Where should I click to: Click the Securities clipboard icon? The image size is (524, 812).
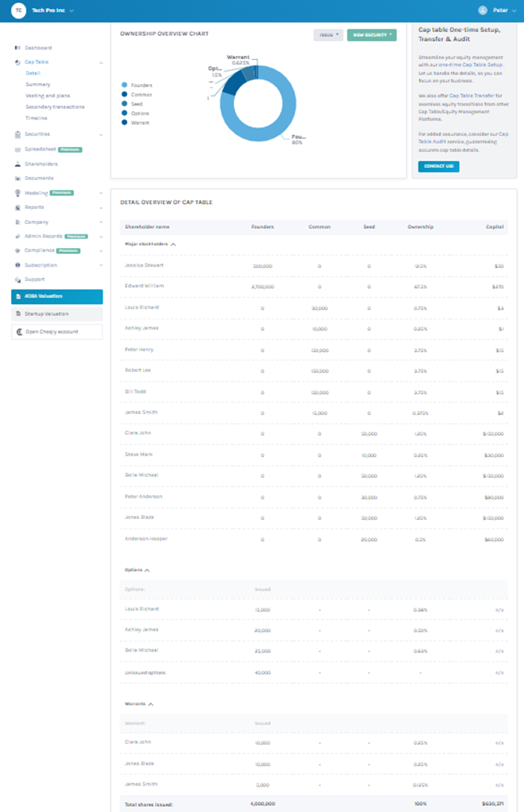[x=17, y=134]
